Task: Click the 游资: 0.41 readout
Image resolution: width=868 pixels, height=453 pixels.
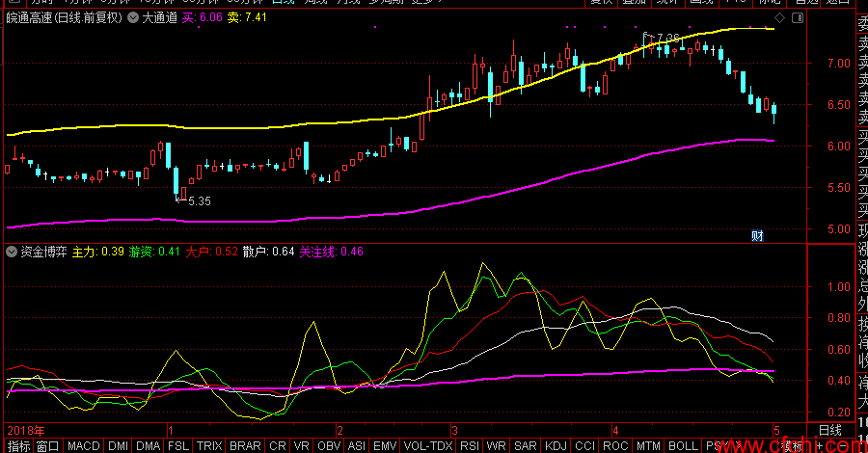Action: [154, 252]
